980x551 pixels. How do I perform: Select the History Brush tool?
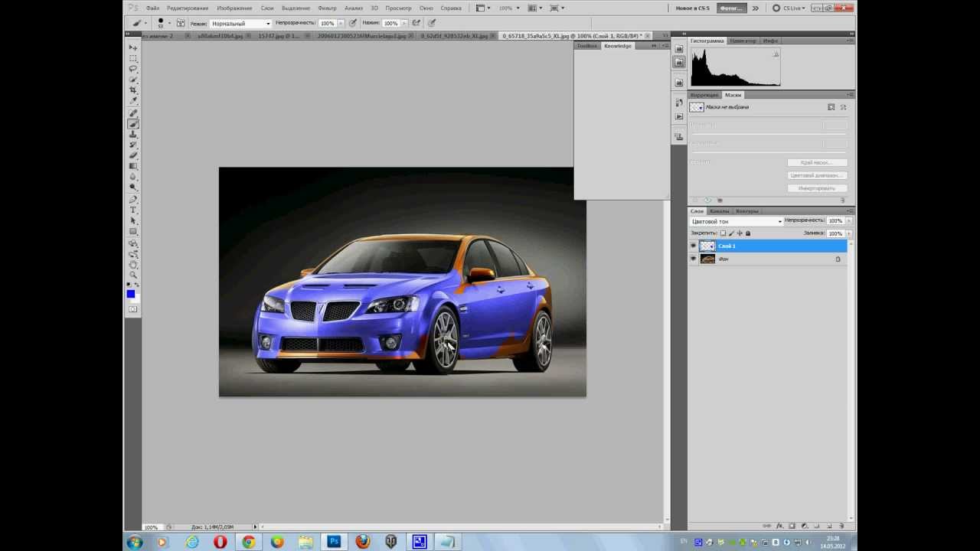point(133,145)
